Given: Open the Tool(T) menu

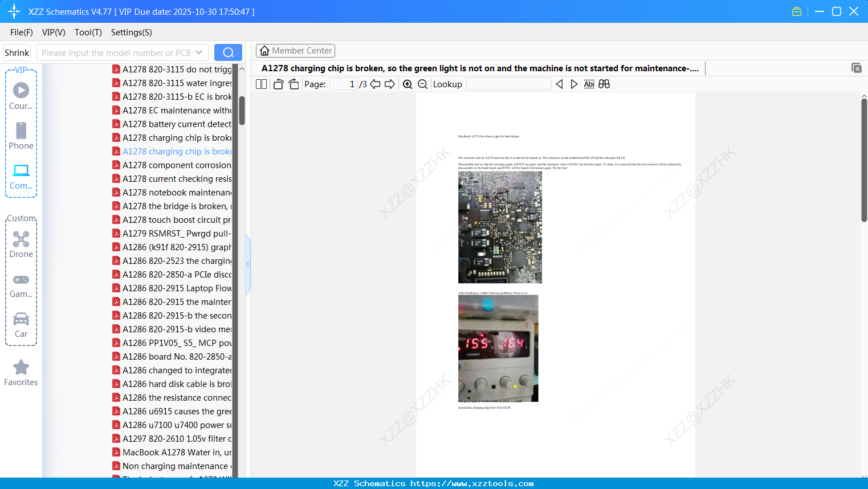Looking at the screenshot, I should click(88, 32).
